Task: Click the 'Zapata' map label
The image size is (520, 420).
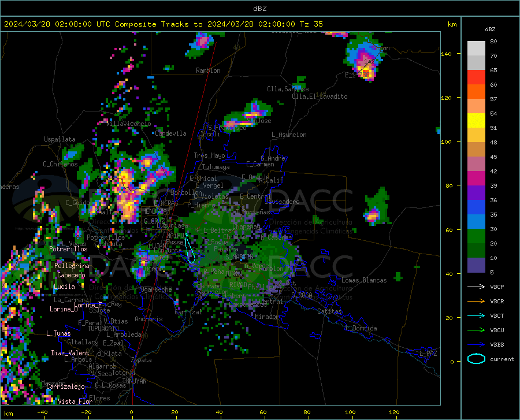Action: [142, 360]
